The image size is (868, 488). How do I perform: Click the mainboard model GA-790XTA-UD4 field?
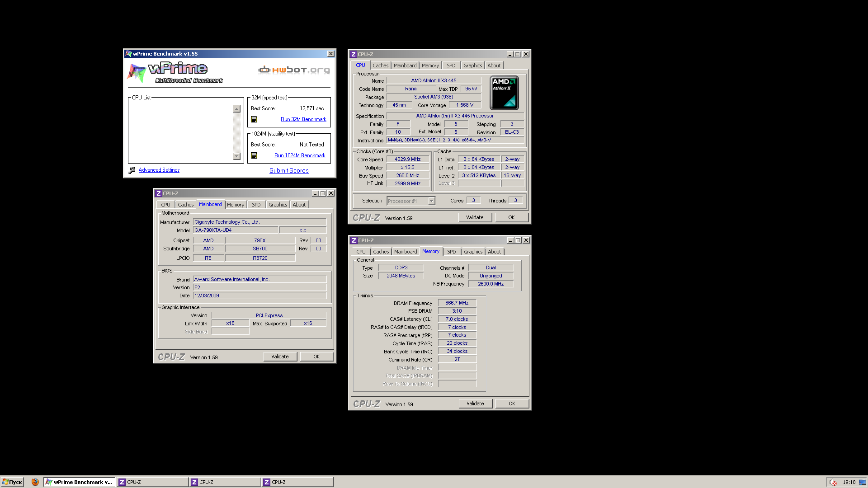236,230
